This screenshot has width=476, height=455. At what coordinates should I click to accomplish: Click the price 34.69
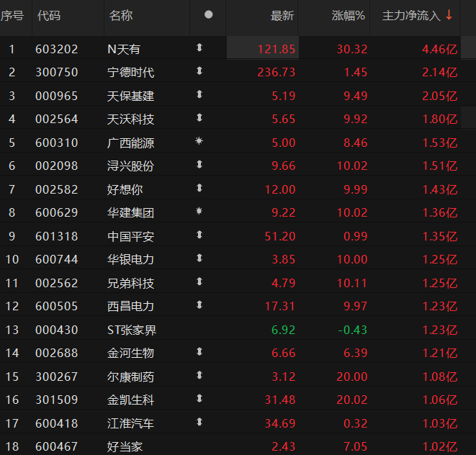coord(280,424)
